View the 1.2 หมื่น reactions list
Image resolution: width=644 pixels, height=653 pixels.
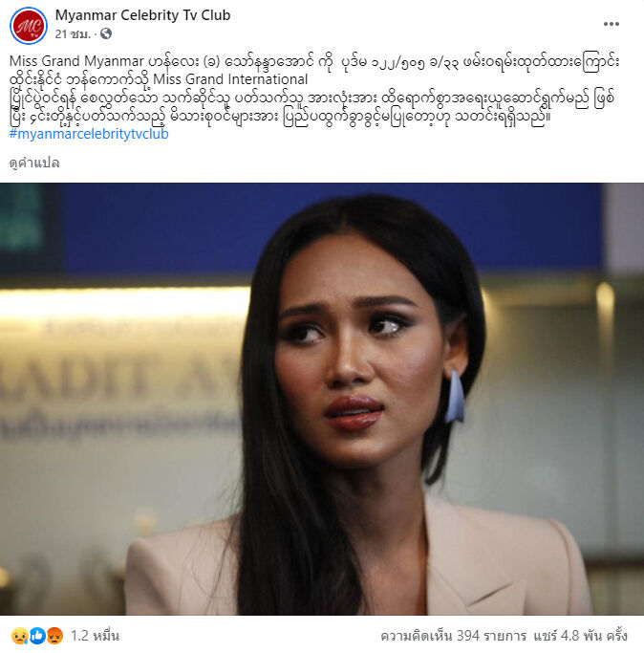point(95,636)
